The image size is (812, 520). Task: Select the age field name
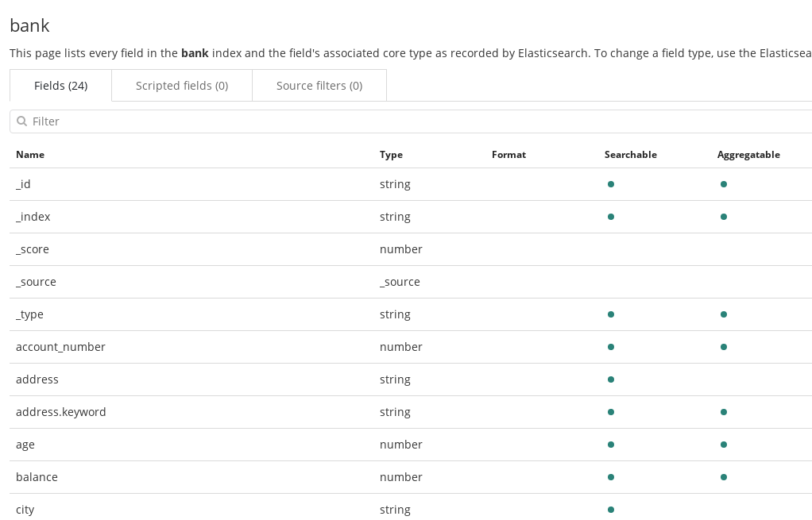click(25, 445)
